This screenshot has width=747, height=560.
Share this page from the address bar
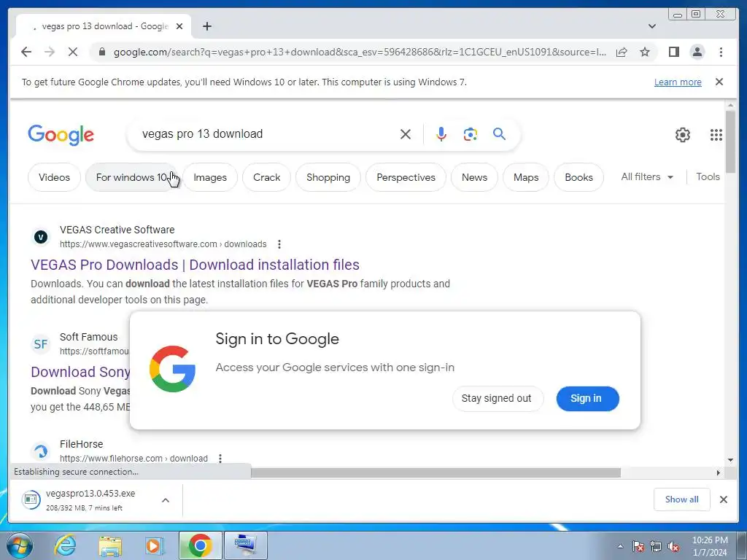[622, 52]
